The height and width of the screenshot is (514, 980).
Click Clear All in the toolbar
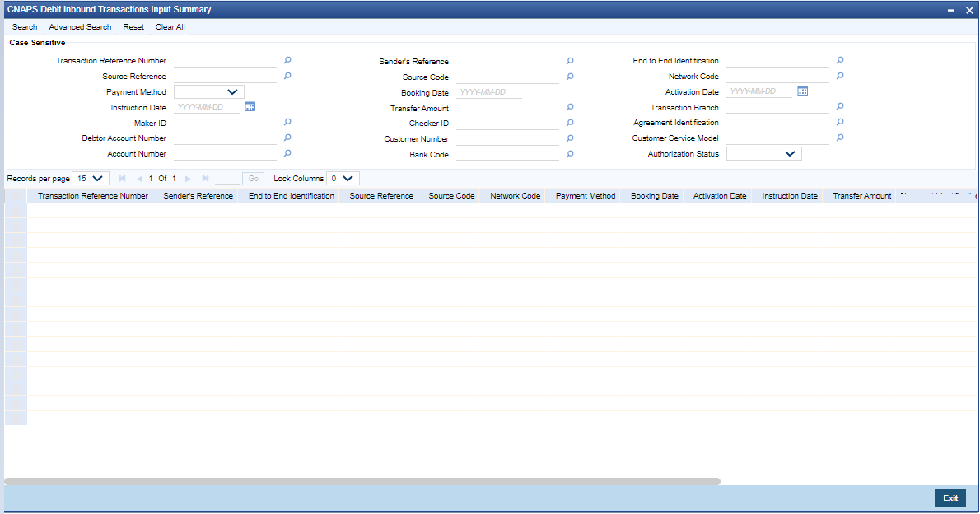point(170,27)
